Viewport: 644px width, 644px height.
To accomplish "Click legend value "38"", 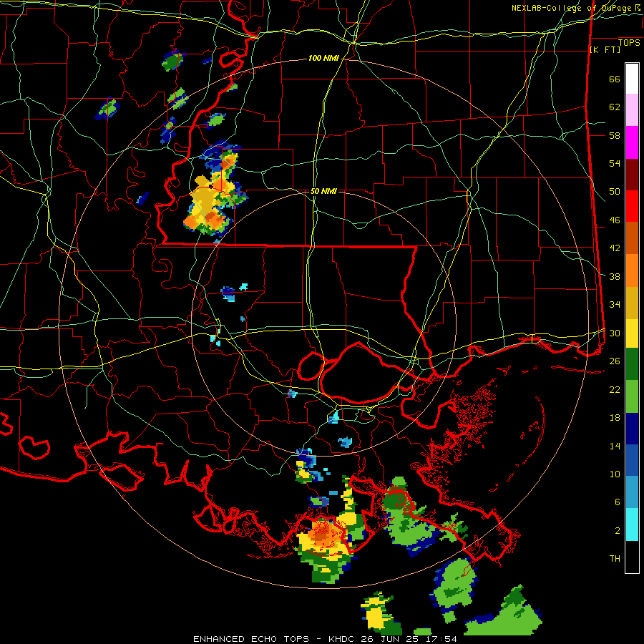I will 615,276.
